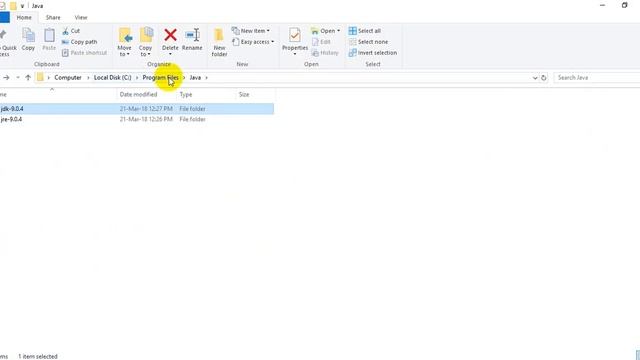This screenshot has width=640, height=360.
Task: Minimize the Java window
Action: 602,5
